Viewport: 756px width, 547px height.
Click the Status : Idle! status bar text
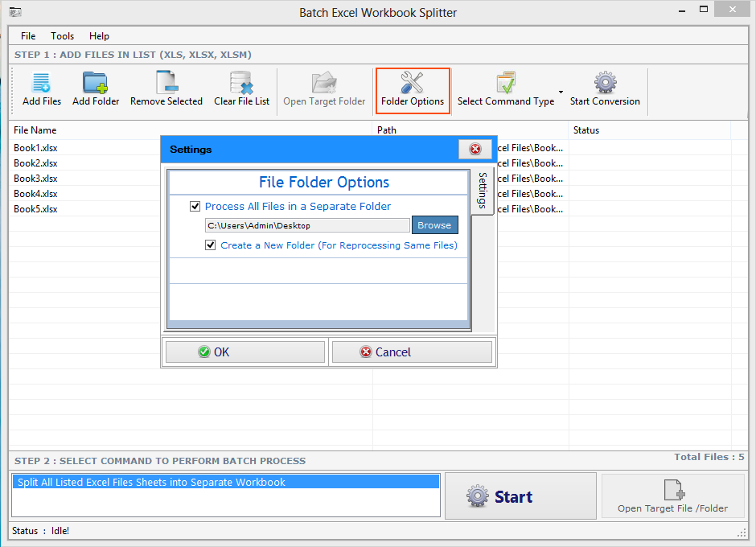pyautogui.click(x=40, y=531)
